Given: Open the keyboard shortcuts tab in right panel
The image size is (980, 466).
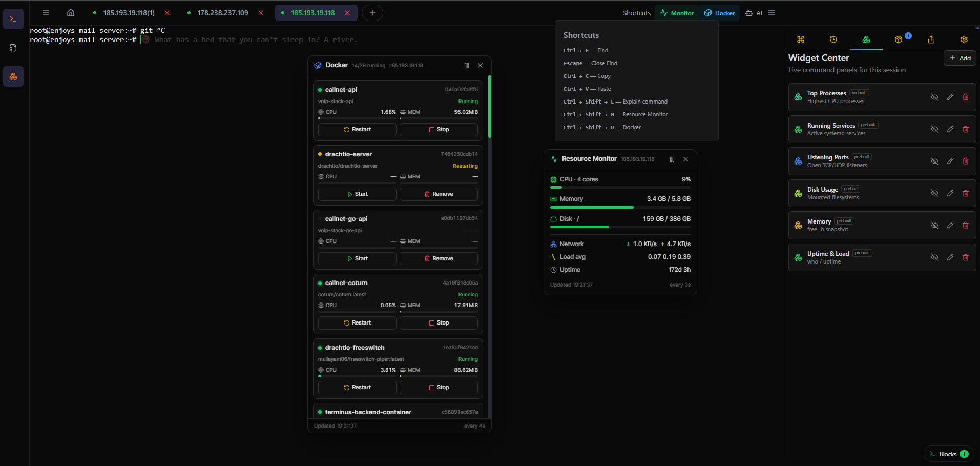Looking at the screenshot, I should (801, 39).
